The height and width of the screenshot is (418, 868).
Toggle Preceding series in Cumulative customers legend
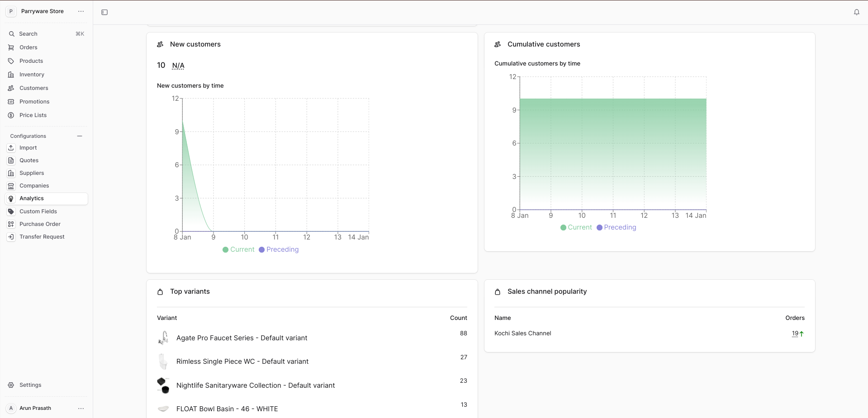click(616, 227)
